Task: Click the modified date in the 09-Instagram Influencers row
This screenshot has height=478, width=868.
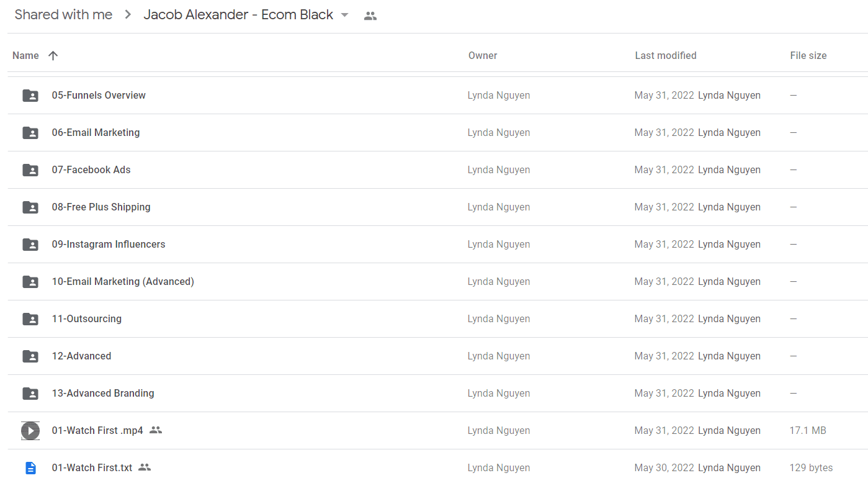Action: tap(664, 244)
